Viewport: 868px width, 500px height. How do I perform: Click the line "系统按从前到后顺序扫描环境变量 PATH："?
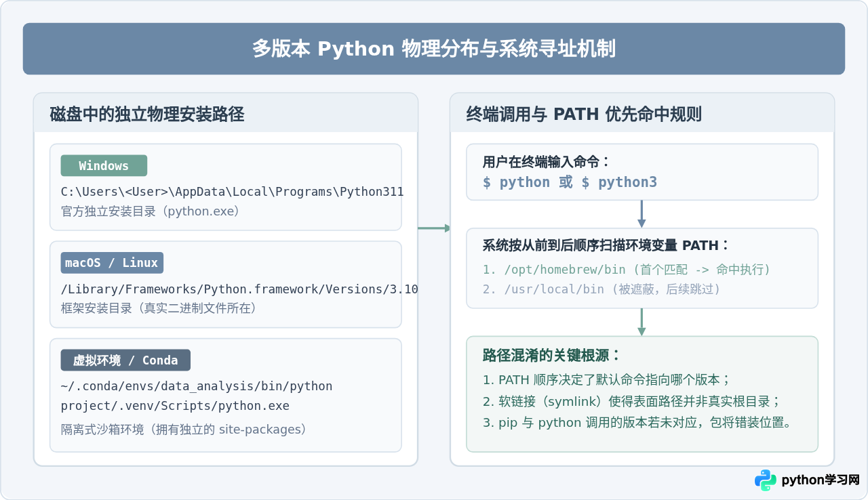tap(606, 246)
